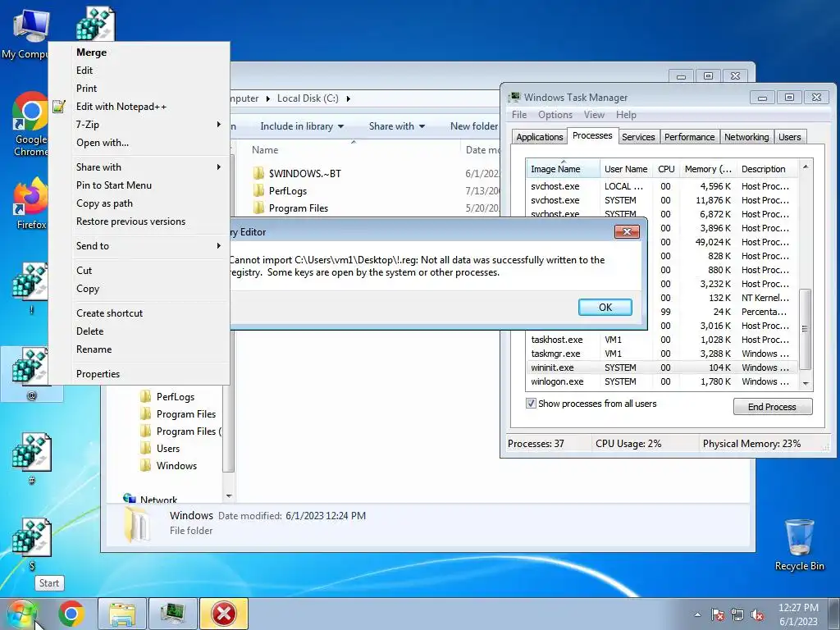Screen dimensions: 840x630
Task: Click OK in Registry Editor error
Action: [x=605, y=307]
